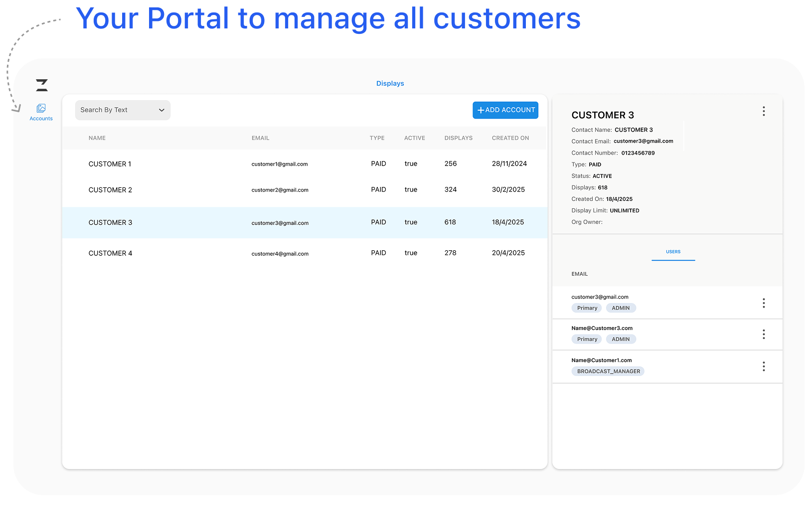Click the Search By Text chevron arrow
The height and width of the screenshot is (519, 812).
click(162, 110)
